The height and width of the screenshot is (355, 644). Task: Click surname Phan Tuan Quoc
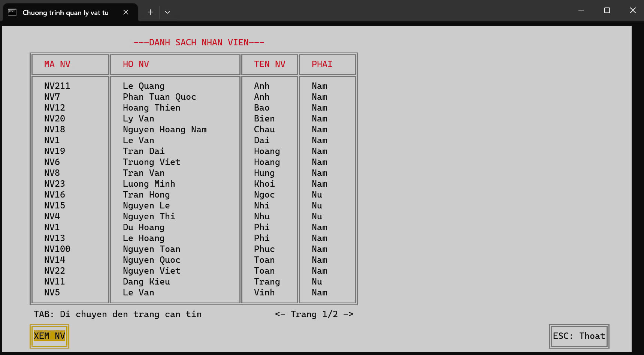[x=160, y=97]
